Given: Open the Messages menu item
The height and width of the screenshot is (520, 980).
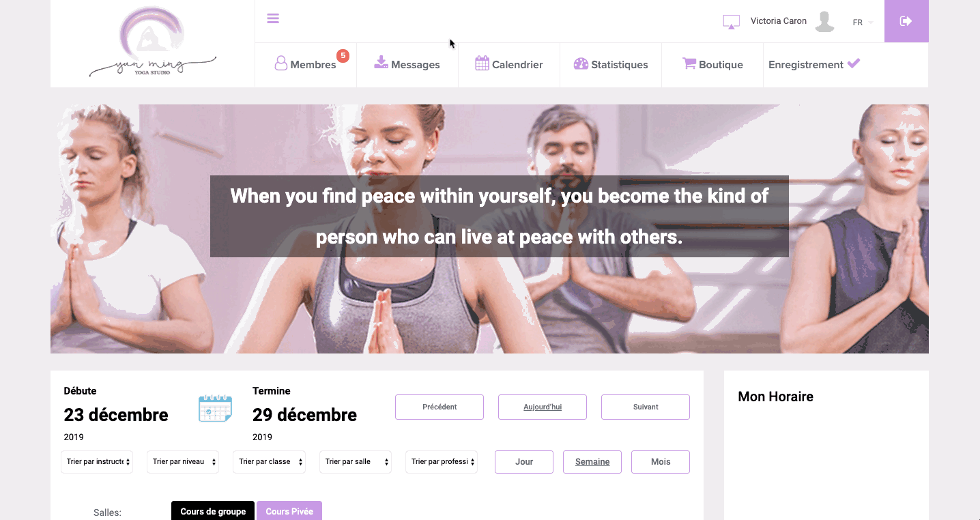Looking at the screenshot, I should 407,64.
